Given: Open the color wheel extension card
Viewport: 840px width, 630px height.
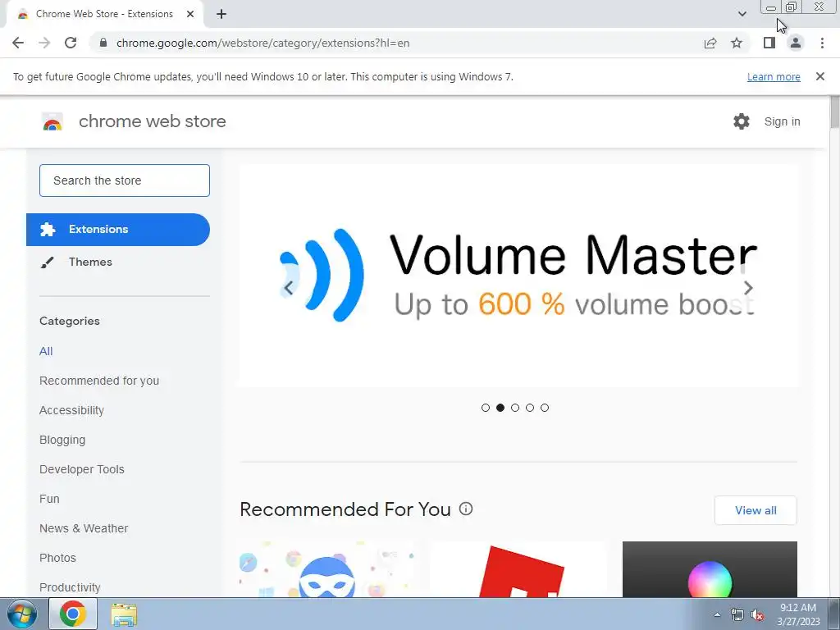Looking at the screenshot, I should point(710,569).
